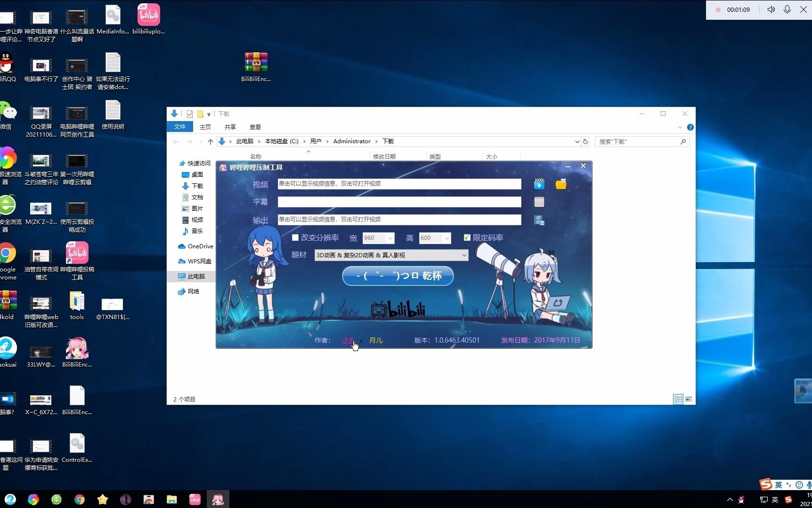Select the 使用说明 text file icon
812x508 pixels.
(113, 115)
